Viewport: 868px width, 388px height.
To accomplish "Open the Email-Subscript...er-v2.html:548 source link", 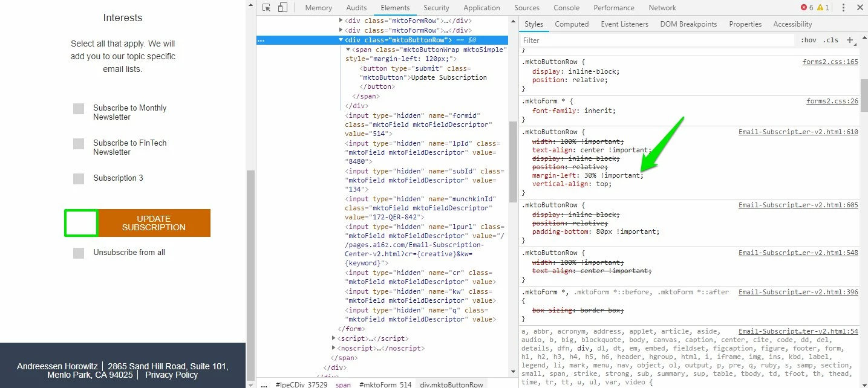I will (798, 253).
